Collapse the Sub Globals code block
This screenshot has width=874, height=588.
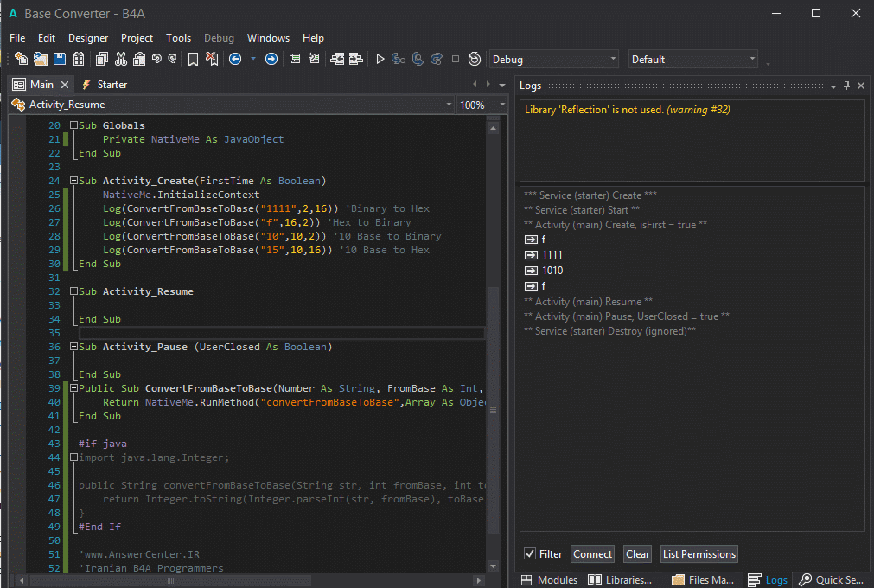click(x=73, y=125)
